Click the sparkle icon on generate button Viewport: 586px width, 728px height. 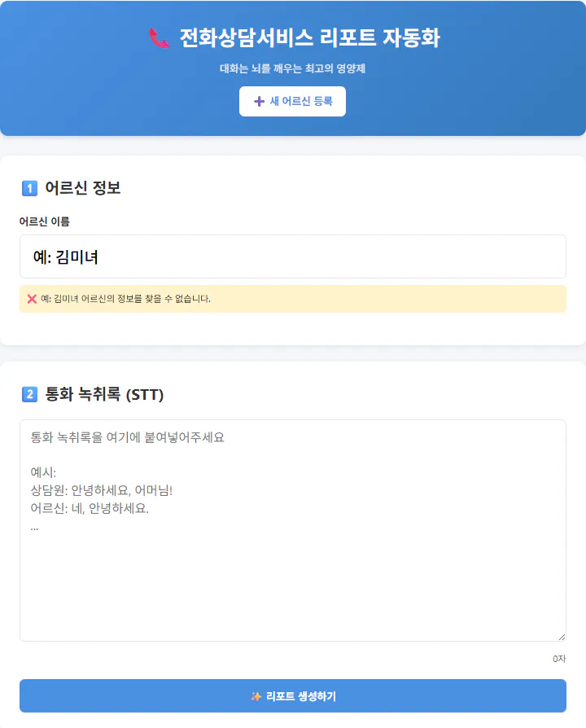256,696
